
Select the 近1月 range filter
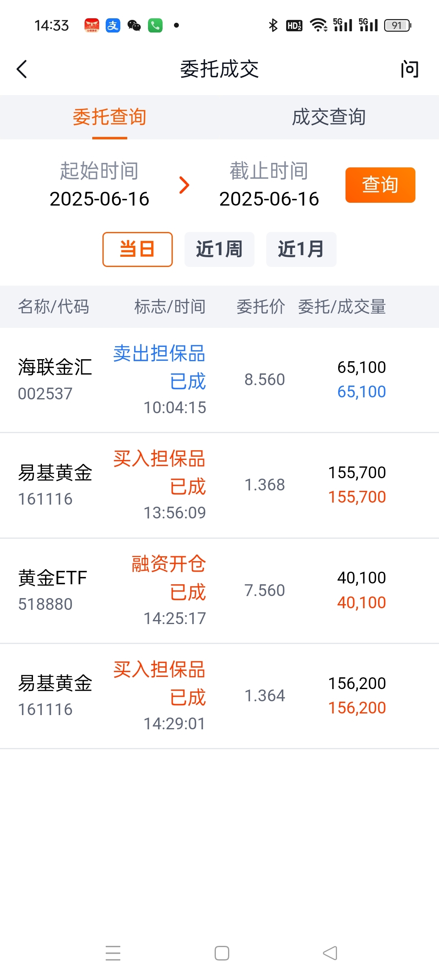pyautogui.click(x=301, y=249)
